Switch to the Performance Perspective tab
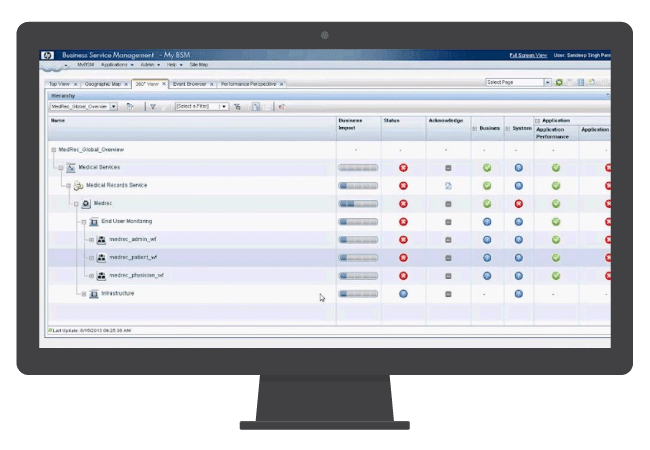 tap(248, 84)
